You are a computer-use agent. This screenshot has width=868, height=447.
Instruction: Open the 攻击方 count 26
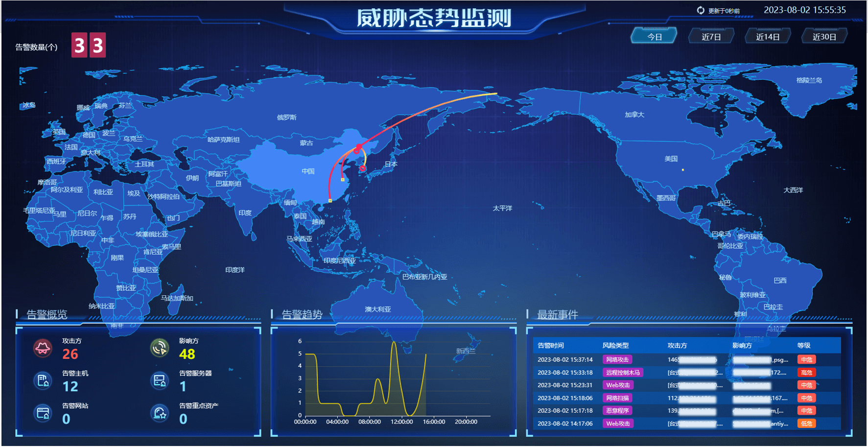tap(70, 354)
